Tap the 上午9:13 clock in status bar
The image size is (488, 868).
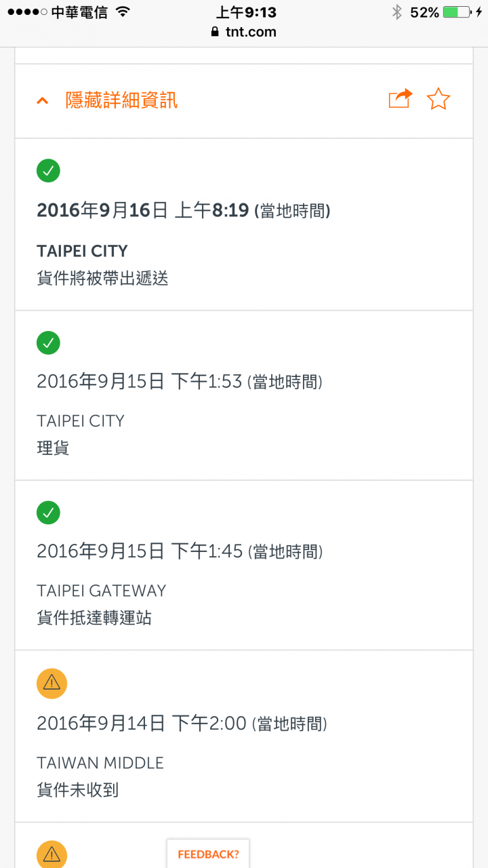coord(246,12)
